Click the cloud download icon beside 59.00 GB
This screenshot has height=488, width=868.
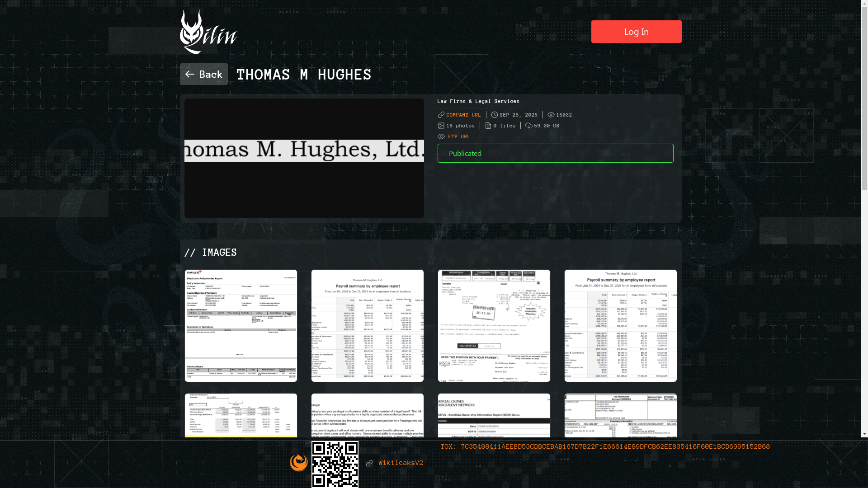click(x=529, y=126)
